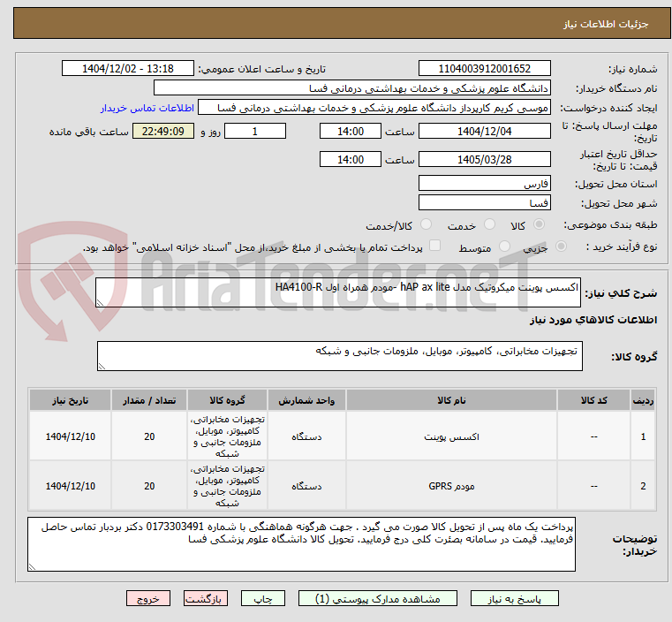Image resolution: width=672 pixels, height=622 pixels.
Task: Click quantity 20 in اکسس پوینت row
Action: [148, 436]
